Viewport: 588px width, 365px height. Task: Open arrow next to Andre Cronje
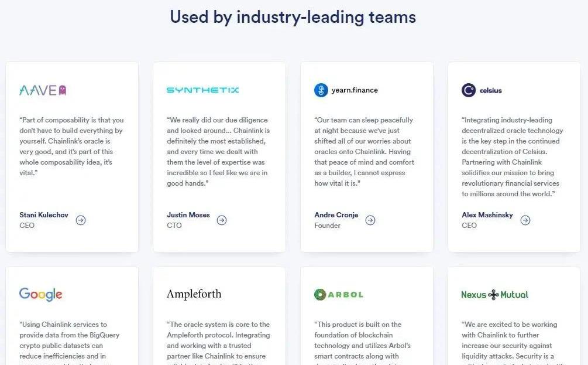tap(370, 220)
